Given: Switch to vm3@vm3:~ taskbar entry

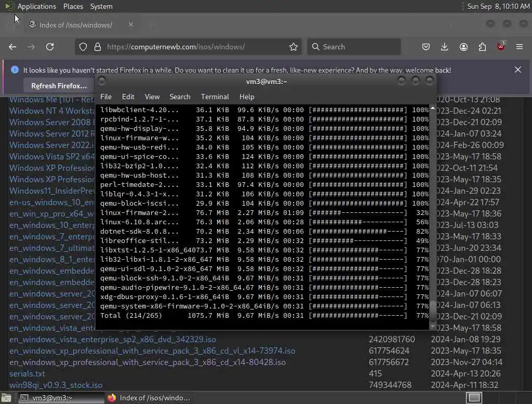Looking at the screenshot, I should coord(61,398).
